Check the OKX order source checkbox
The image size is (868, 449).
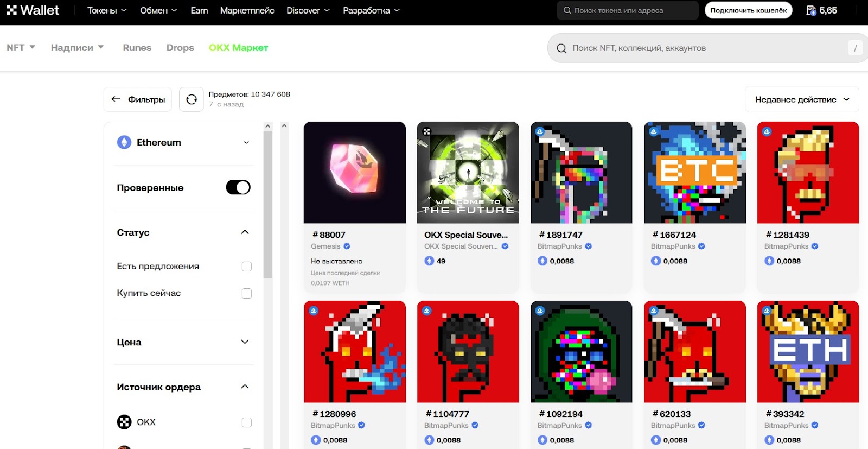(x=247, y=422)
